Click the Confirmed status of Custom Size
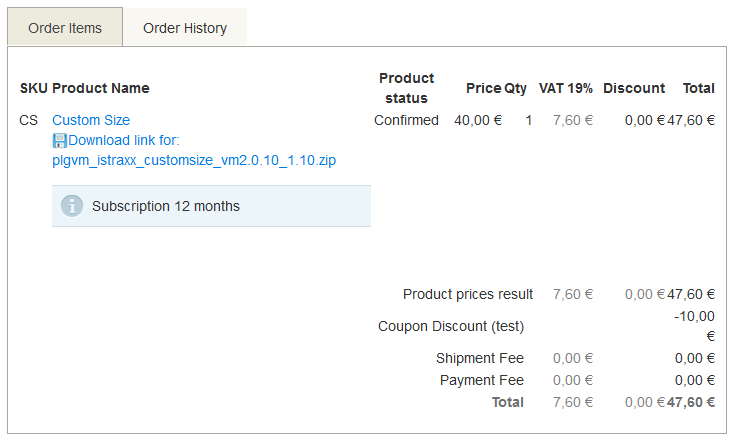 tap(406, 120)
